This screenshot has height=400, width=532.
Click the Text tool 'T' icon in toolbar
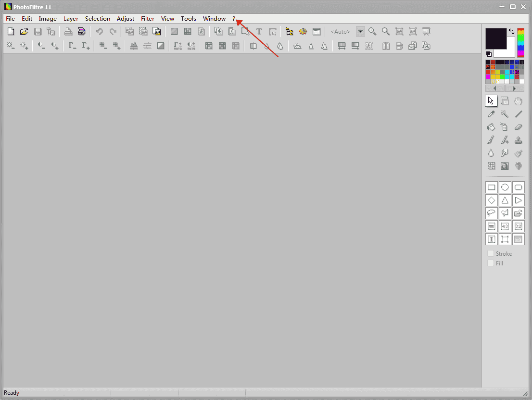[259, 32]
